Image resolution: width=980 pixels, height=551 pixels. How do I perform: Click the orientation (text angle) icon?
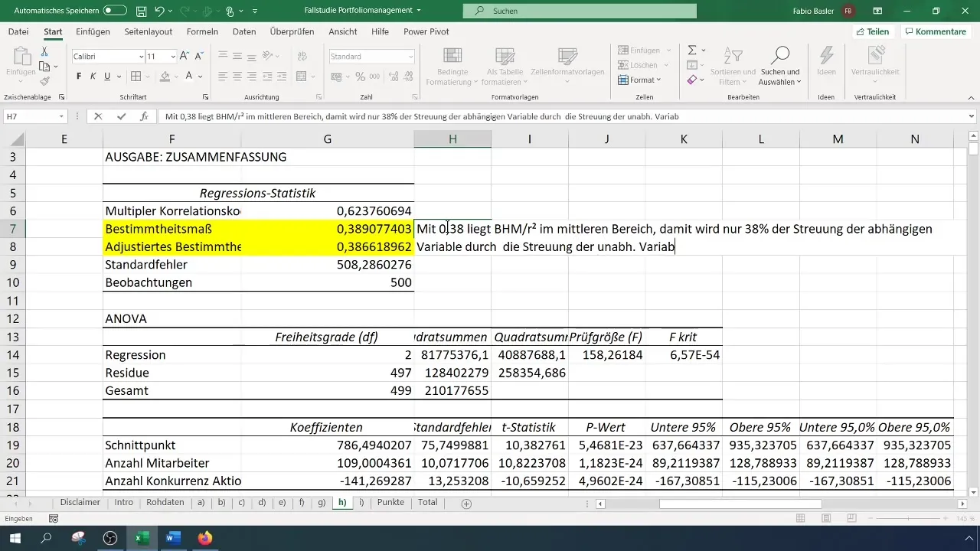[x=268, y=56]
